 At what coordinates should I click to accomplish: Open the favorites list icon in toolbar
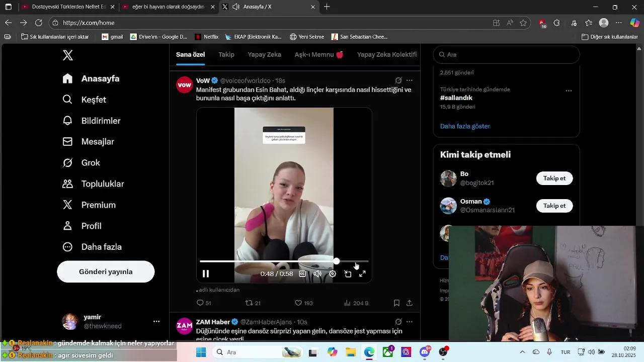tap(589, 23)
